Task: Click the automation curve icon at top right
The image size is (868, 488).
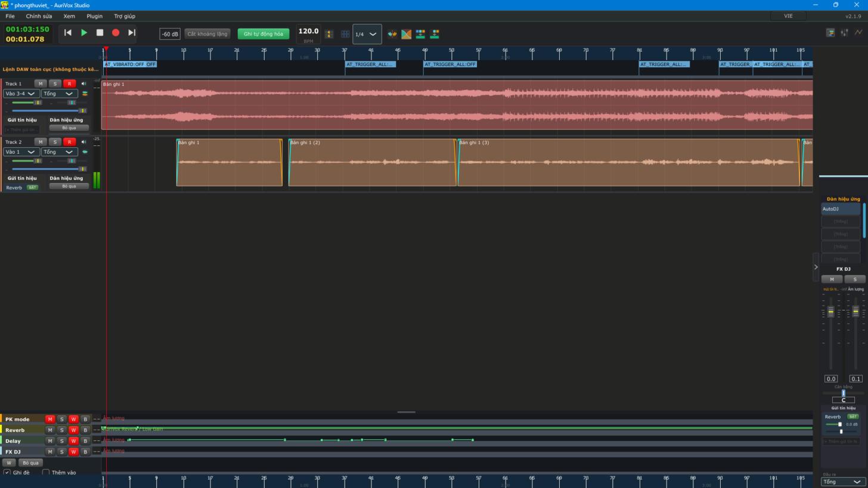Action: pos(858,33)
